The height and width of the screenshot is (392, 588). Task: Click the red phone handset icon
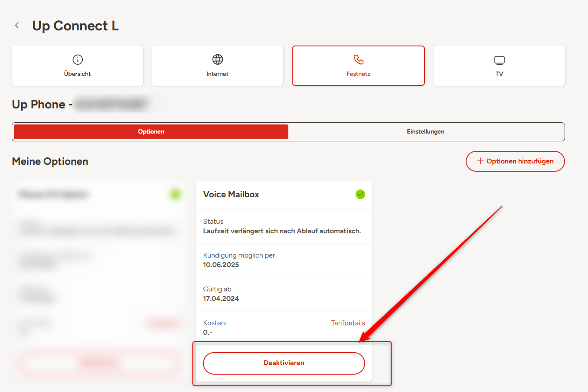(358, 59)
